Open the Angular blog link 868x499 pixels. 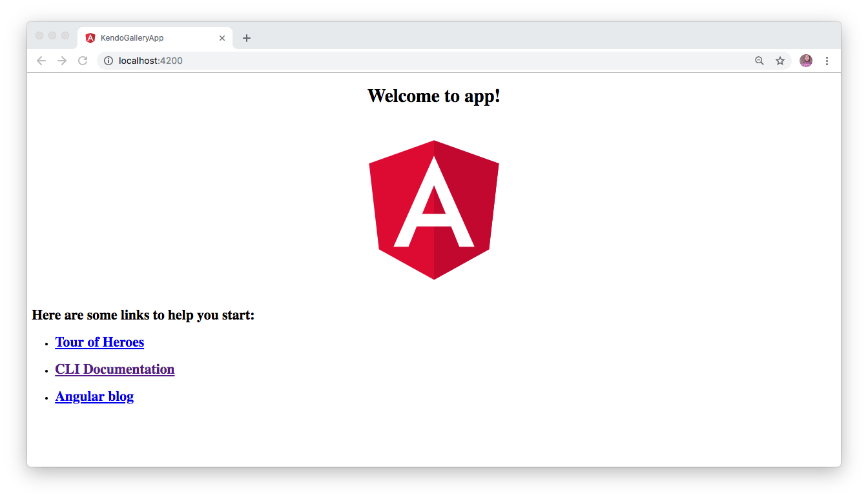click(x=94, y=396)
